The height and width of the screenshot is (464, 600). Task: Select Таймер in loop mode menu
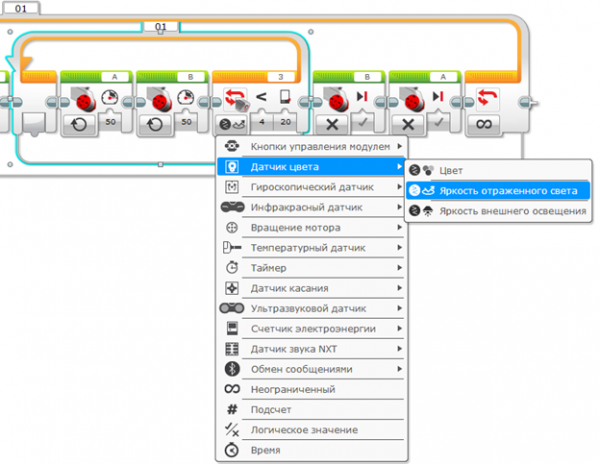point(311,268)
